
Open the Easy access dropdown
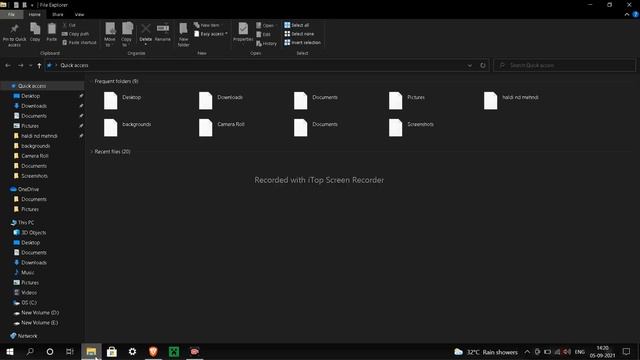pos(211,34)
